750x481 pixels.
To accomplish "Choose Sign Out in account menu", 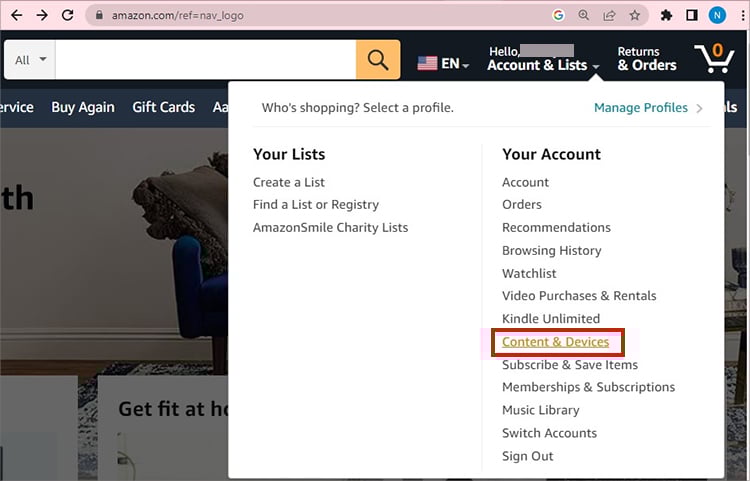I will [527, 456].
